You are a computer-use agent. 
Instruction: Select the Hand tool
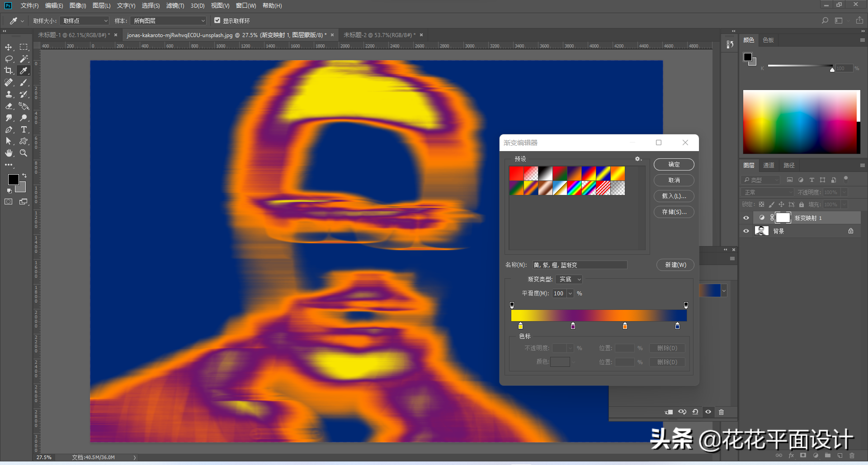click(x=9, y=153)
